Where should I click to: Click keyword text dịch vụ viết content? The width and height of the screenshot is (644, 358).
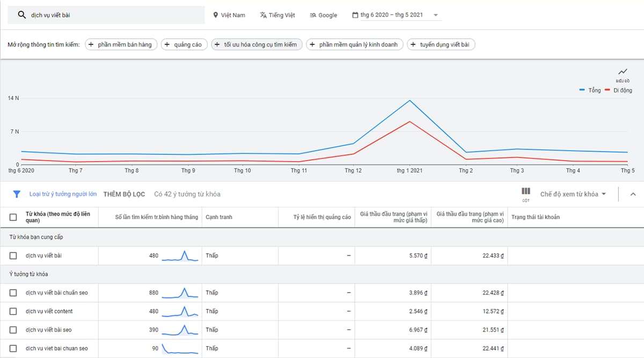click(49, 311)
